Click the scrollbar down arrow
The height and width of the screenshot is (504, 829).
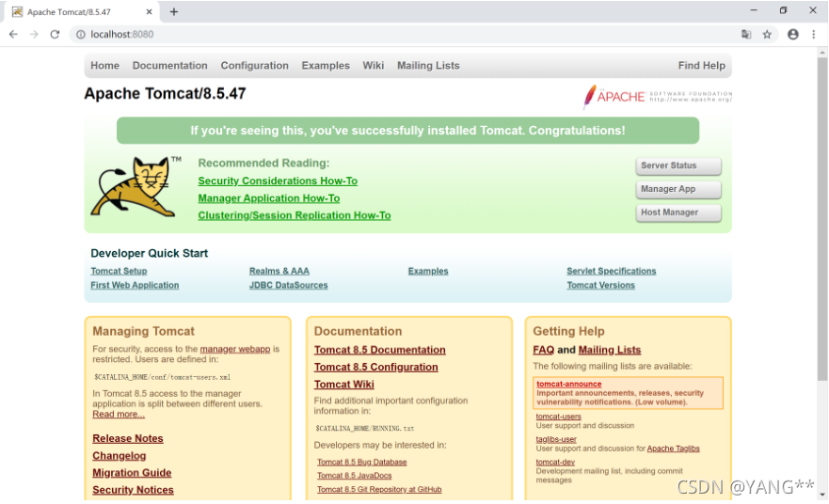[x=822, y=495]
